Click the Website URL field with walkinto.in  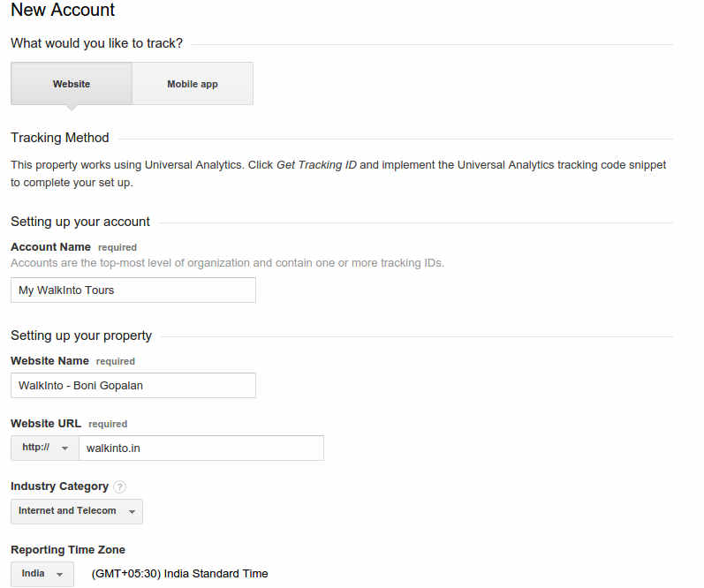tap(201, 448)
